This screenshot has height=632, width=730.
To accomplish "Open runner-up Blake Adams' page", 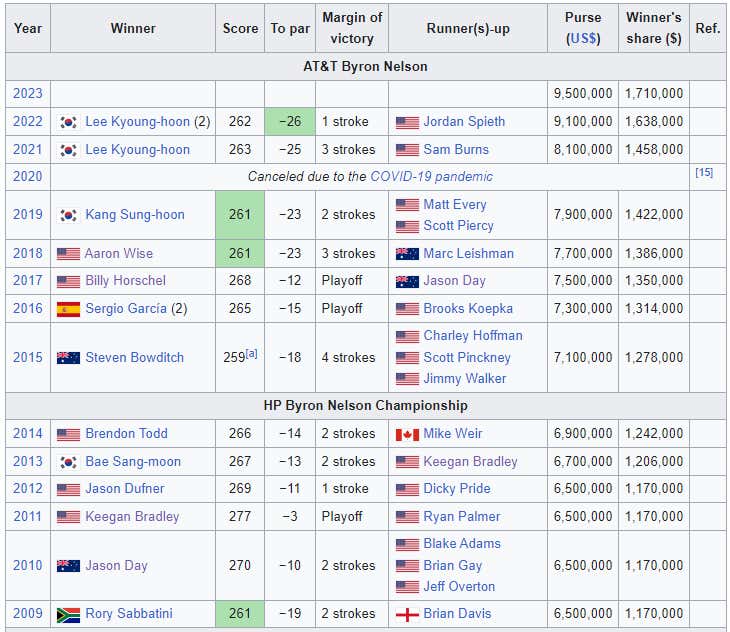I will coord(462,544).
